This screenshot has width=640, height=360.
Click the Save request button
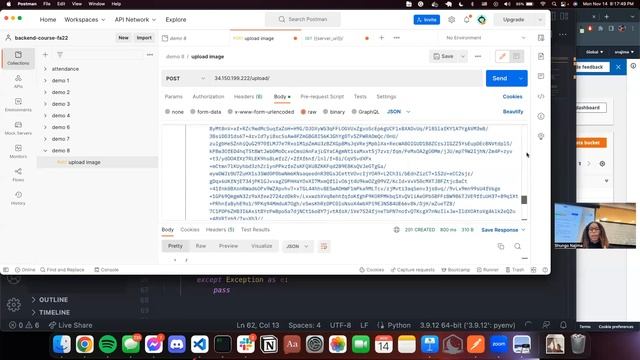pos(444,56)
